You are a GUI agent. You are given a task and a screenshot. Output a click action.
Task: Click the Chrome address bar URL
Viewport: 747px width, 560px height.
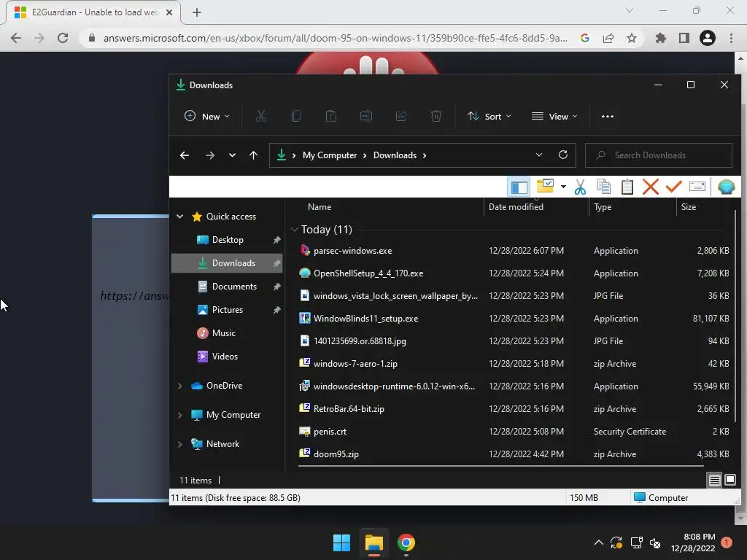click(336, 38)
